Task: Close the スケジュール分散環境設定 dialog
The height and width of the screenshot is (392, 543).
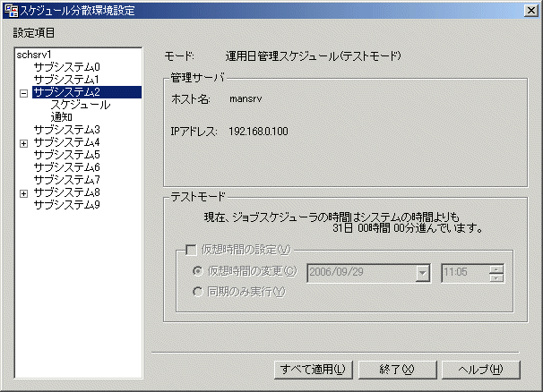Action: (x=530, y=11)
